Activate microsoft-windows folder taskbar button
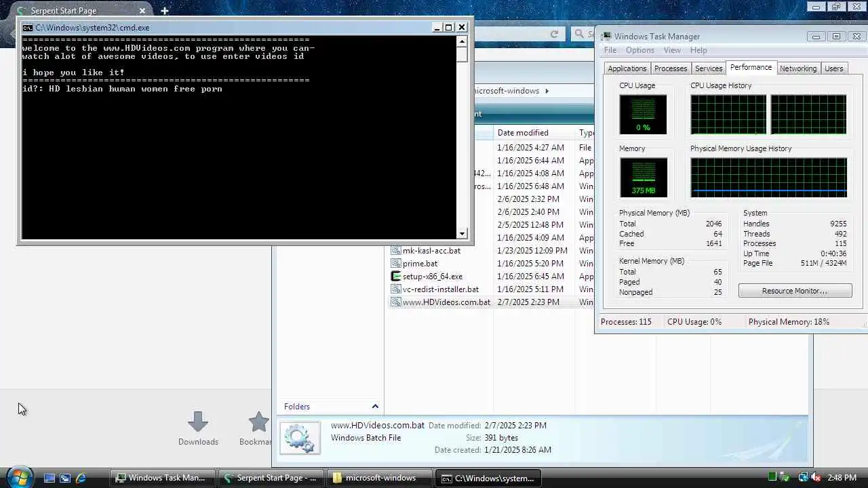Screen dimensions: 868x488 [379, 478]
